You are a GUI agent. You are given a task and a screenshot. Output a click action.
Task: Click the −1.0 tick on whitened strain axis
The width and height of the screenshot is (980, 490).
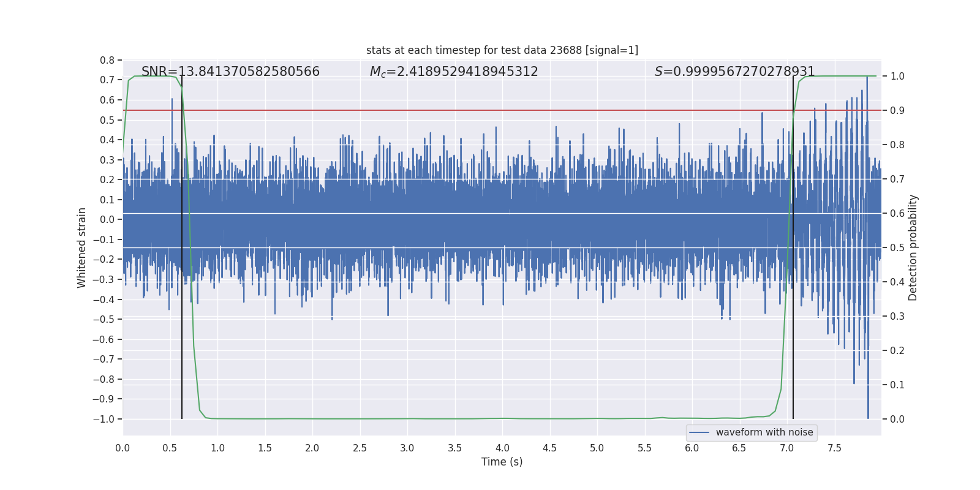(104, 419)
